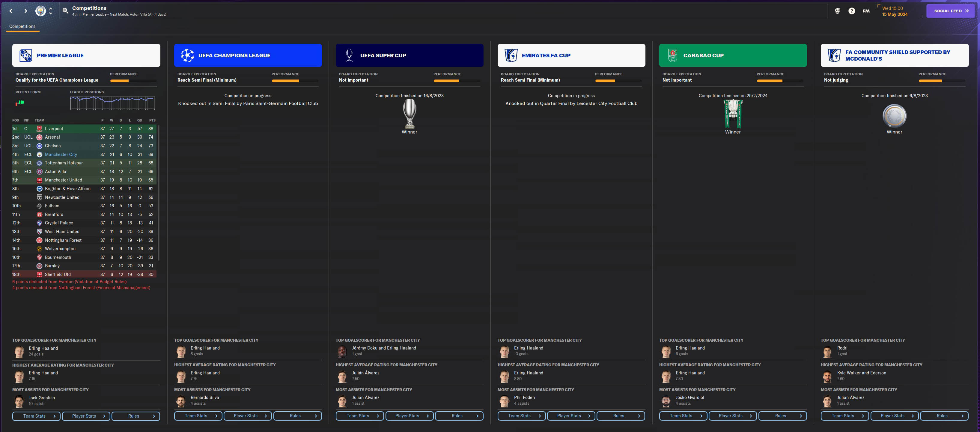Viewport: 980px width, 432px height.
Task: Click the Emirates FA Cup logo icon
Action: [511, 55]
